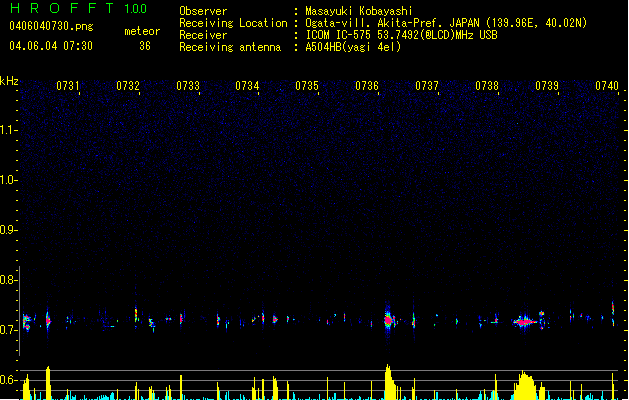Image resolution: width=629 pixels, height=400 pixels.
Task: Click the 0735 time marker
Action: (307, 86)
